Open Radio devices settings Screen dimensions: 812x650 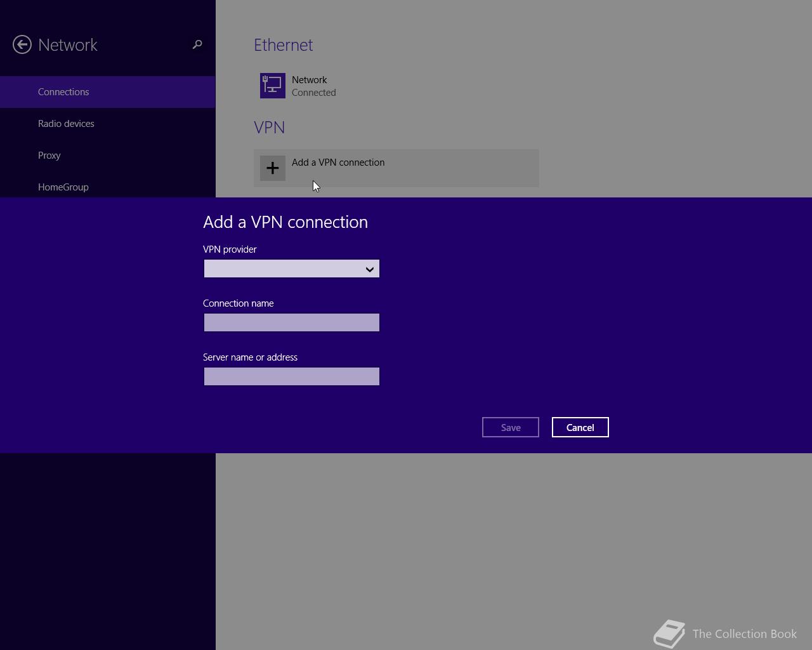[x=108, y=124]
